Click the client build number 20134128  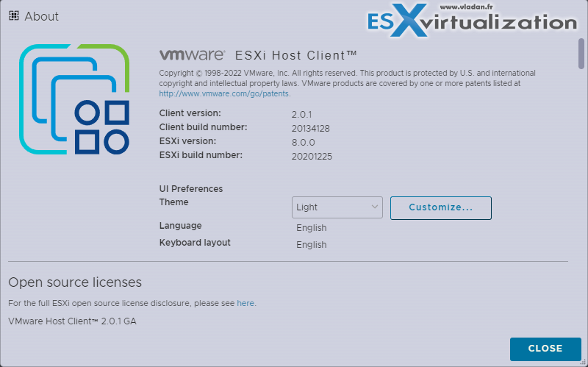pyautogui.click(x=310, y=128)
